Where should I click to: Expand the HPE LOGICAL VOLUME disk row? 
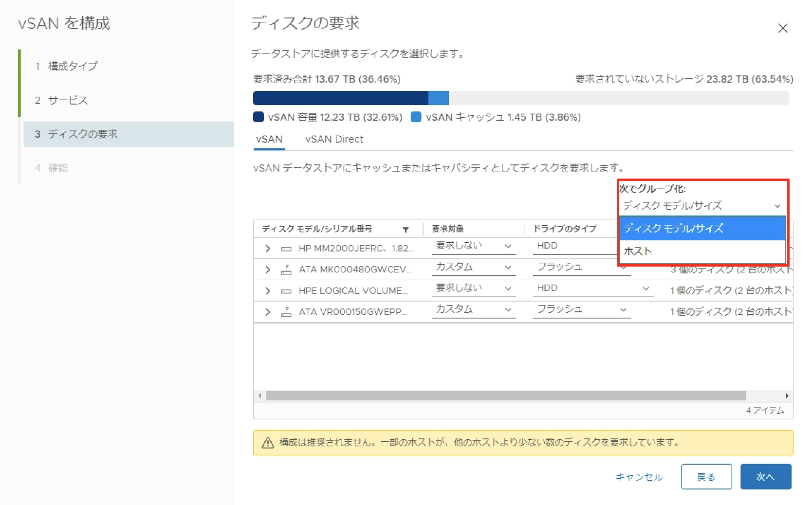pyautogui.click(x=267, y=291)
